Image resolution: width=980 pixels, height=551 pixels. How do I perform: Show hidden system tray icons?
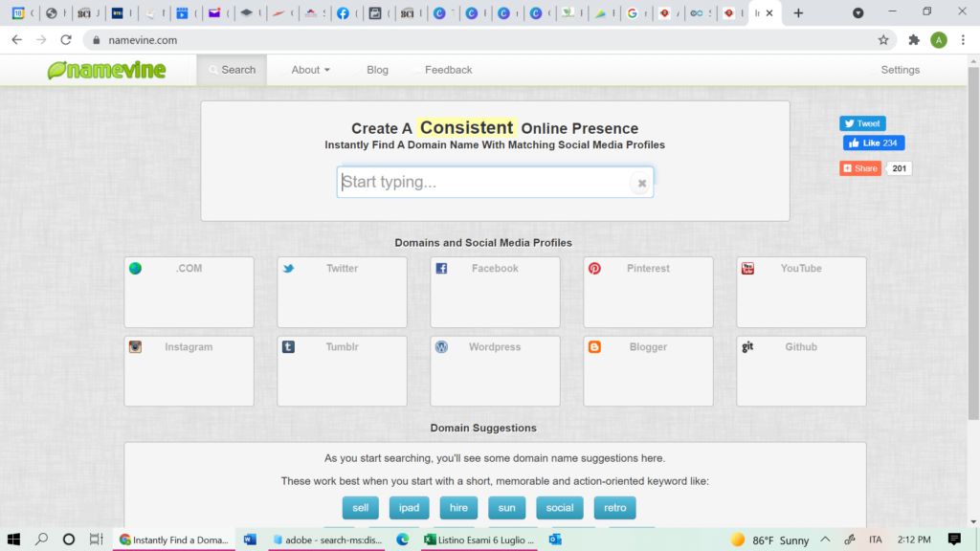click(x=825, y=540)
